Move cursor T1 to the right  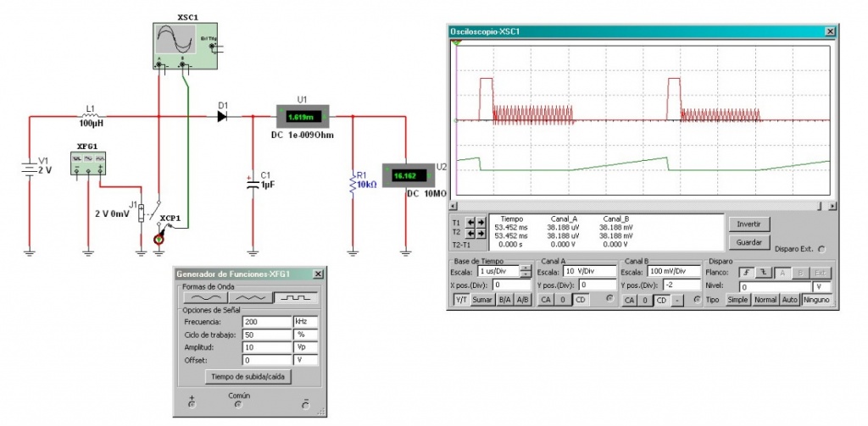coord(481,223)
